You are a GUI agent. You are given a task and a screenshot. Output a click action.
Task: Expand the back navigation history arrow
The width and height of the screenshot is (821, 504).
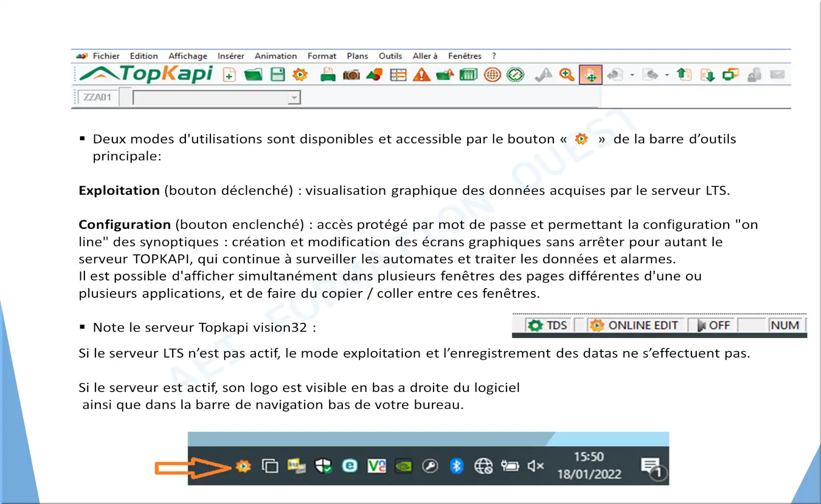click(x=632, y=75)
